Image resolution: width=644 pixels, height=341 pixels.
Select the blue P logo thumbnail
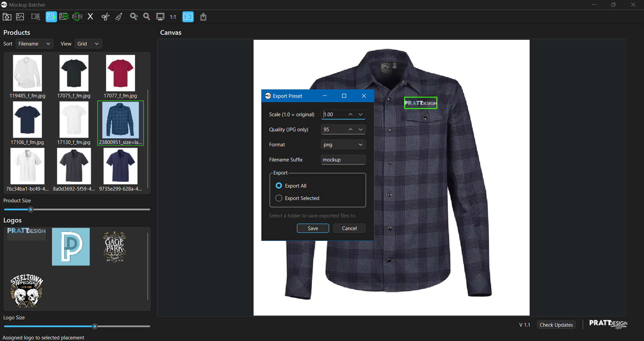click(71, 247)
